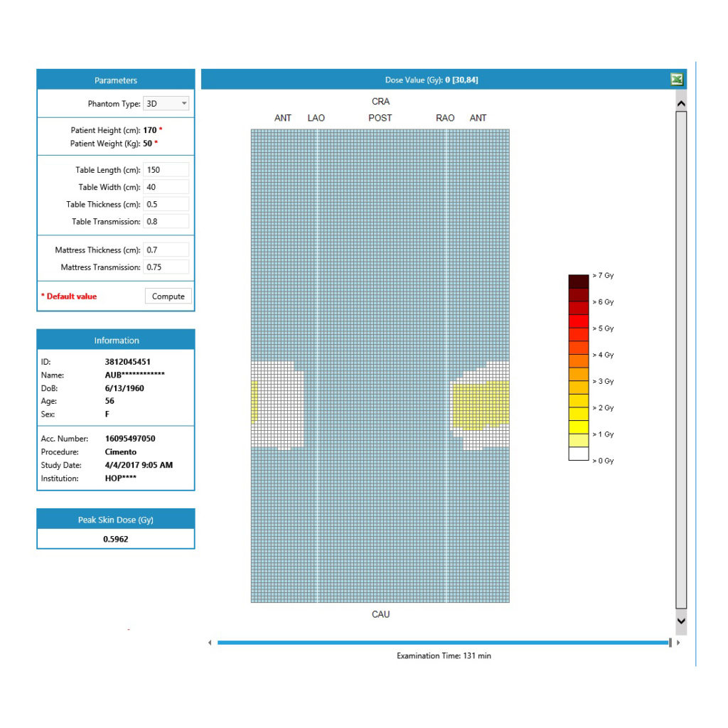The height and width of the screenshot is (728, 728).
Task: Click the Compute button
Action: [168, 296]
